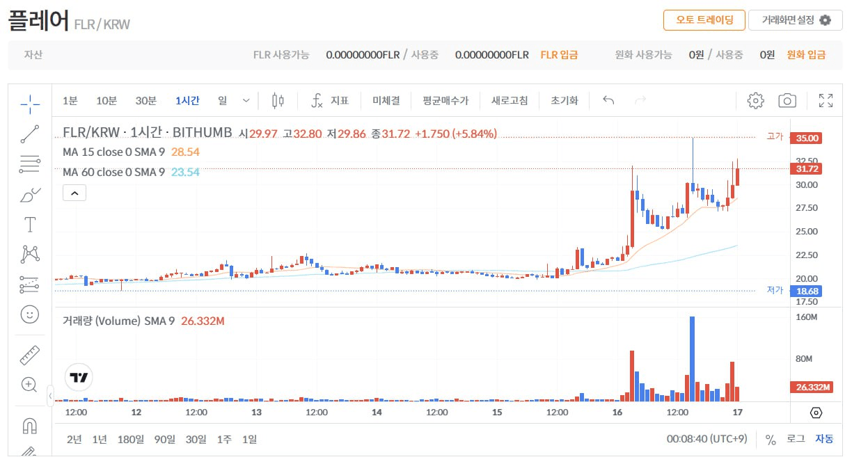Switch chart to fullscreen mode
The height and width of the screenshot is (464, 868).
pyautogui.click(x=826, y=101)
